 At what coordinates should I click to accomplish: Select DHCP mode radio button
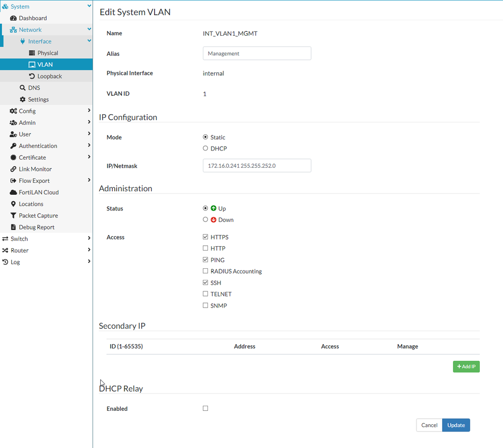tap(205, 148)
